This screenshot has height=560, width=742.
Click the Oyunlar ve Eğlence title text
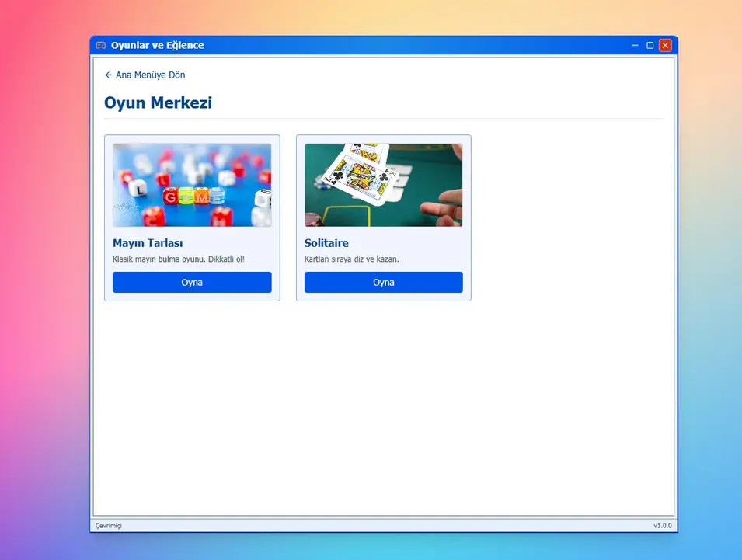[x=157, y=45]
